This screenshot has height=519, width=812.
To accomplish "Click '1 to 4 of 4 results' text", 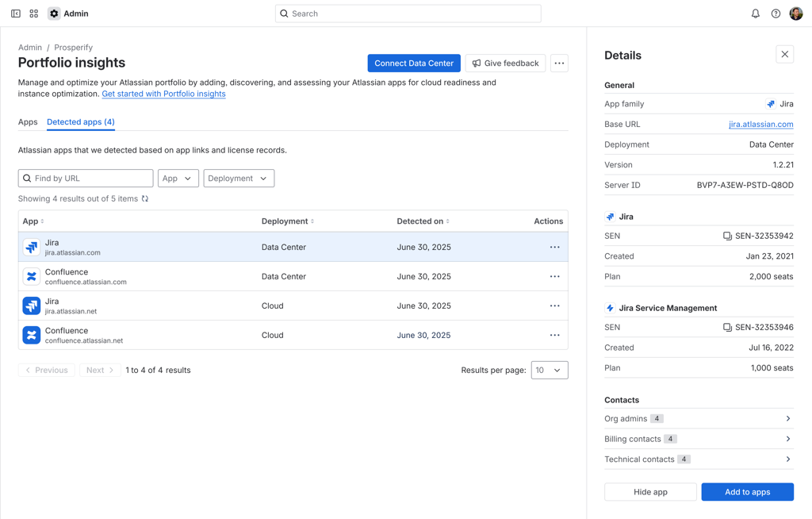I will point(158,370).
